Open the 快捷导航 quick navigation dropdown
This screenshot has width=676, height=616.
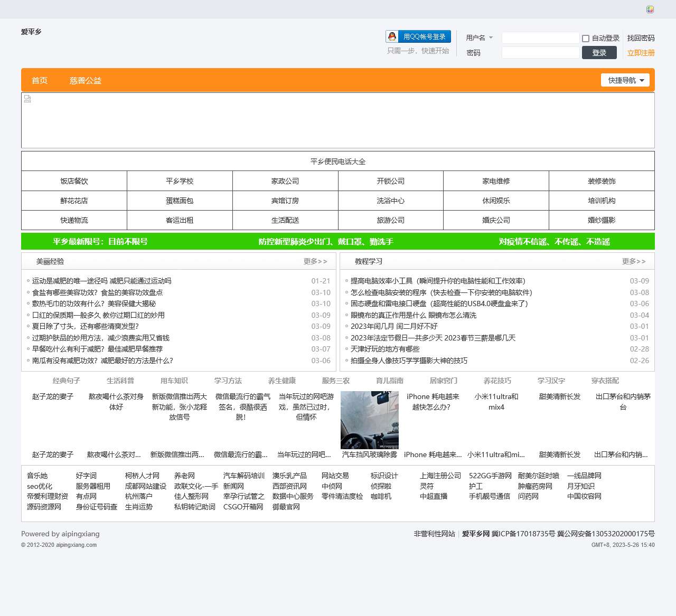coord(625,80)
